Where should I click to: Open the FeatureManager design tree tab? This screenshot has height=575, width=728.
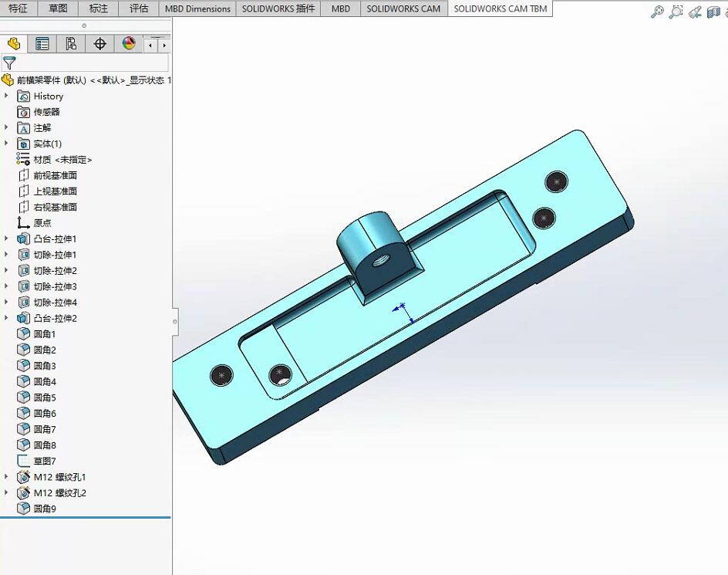point(14,43)
